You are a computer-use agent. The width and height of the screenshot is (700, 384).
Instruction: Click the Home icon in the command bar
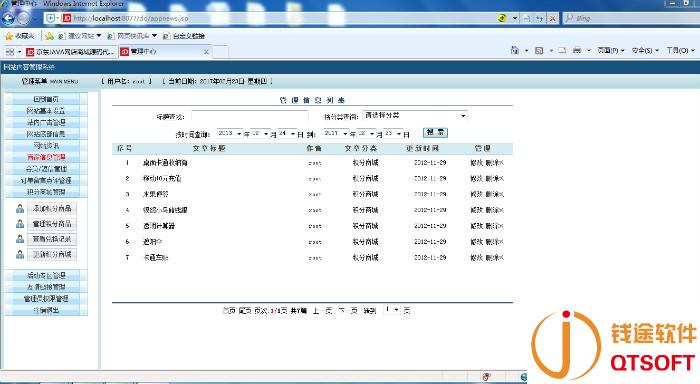click(515, 50)
